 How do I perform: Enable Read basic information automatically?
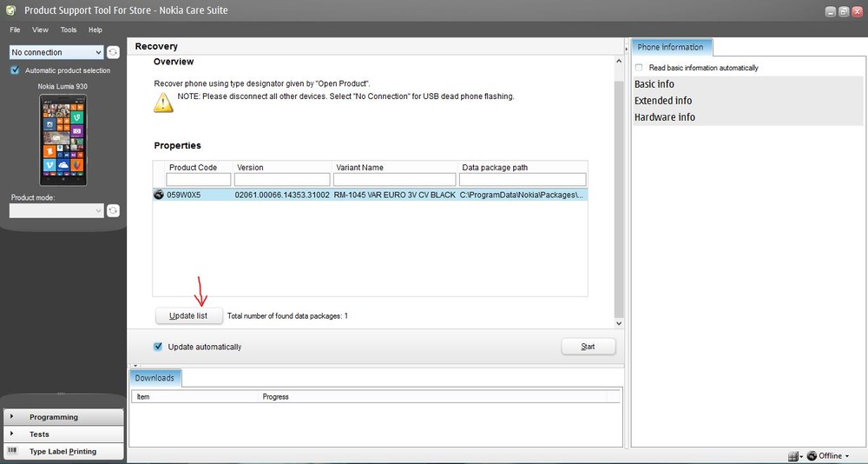640,68
